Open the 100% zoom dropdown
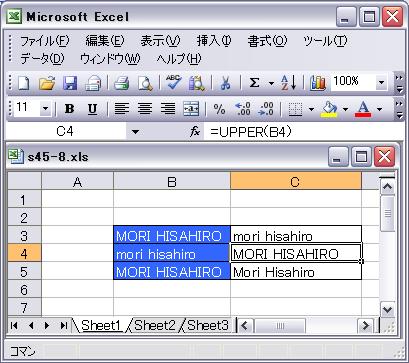The image size is (409, 363). [x=382, y=83]
